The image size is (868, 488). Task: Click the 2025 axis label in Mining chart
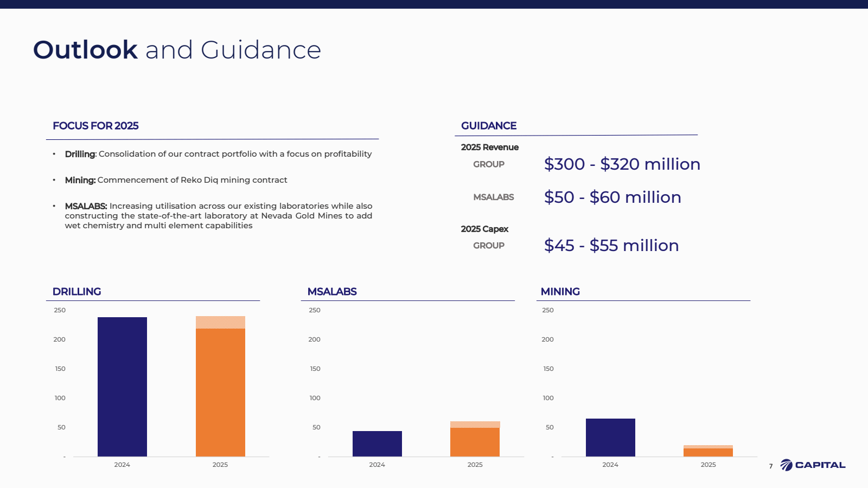pos(709,465)
